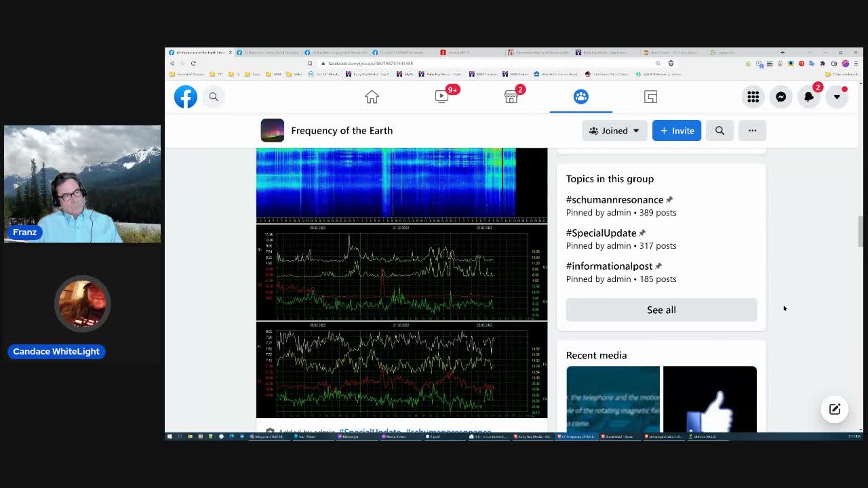
Task: Expand the Account dropdown arrow
Action: [x=837, y=97]
